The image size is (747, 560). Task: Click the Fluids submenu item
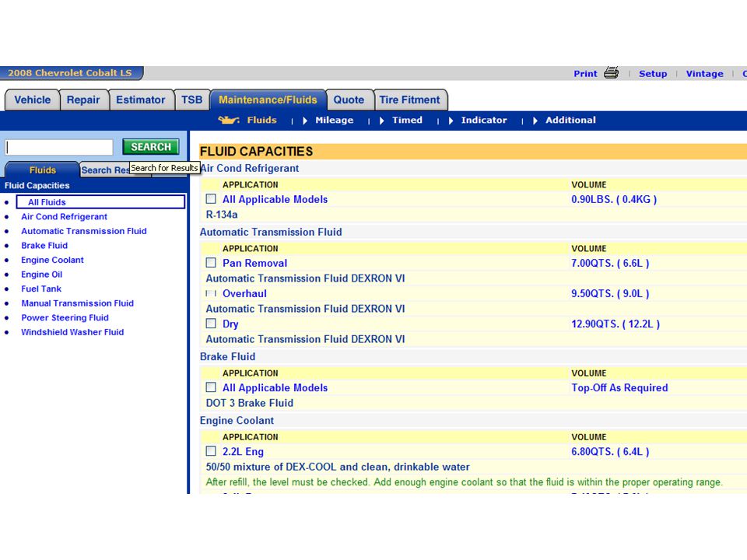tap(261, 120)
